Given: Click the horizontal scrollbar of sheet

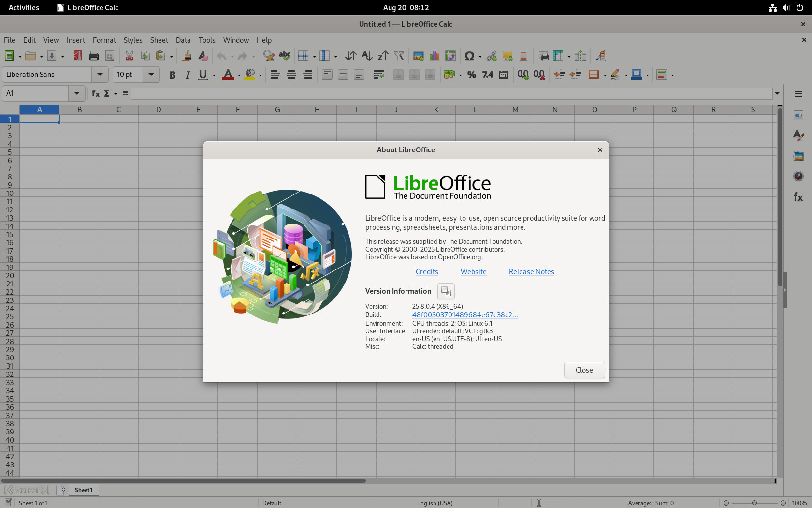Looking at the screenshot, I should 184,481.
